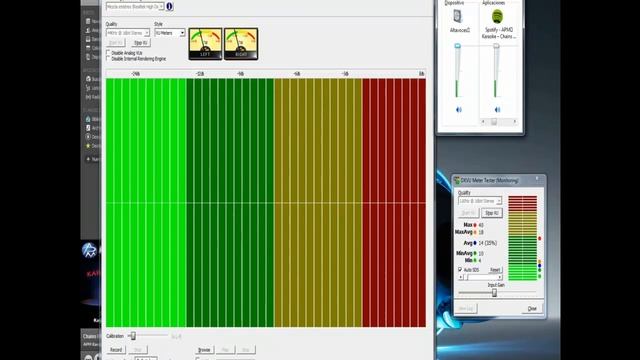The image size is (640, 360).
Task: Click the Altavoces speaker device icon
Action: (x=458, y=17)
